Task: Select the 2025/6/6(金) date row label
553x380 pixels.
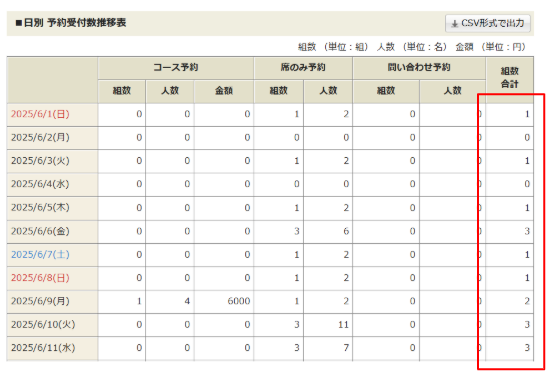Action: coord(40,231)
